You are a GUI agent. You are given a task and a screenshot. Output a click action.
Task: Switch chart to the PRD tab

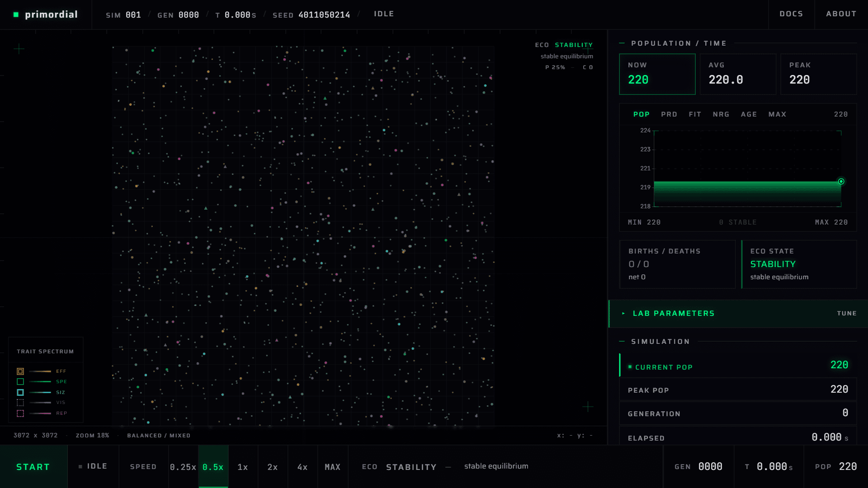(x=669, y=114)
